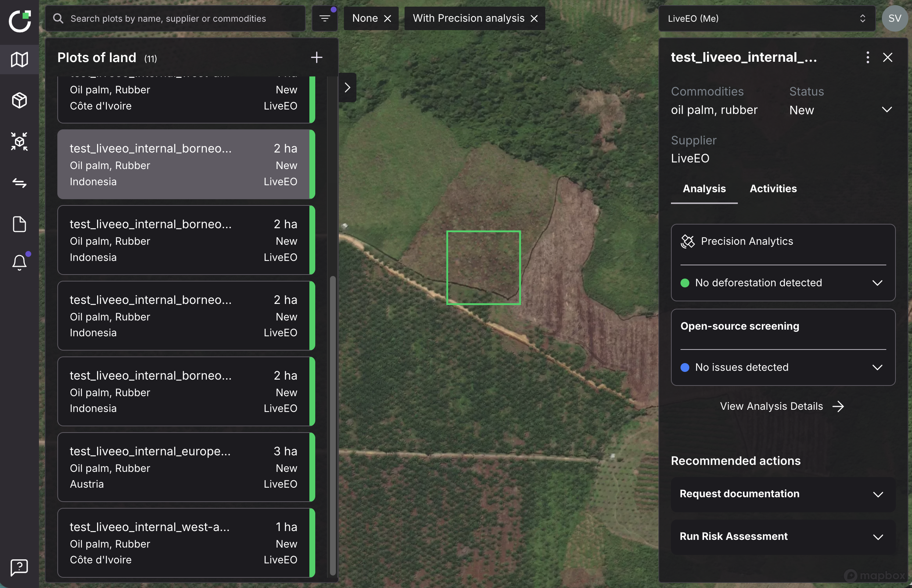Open the help chat icon
The width and height of the screenshot is (912, 588).
(19, 567)
